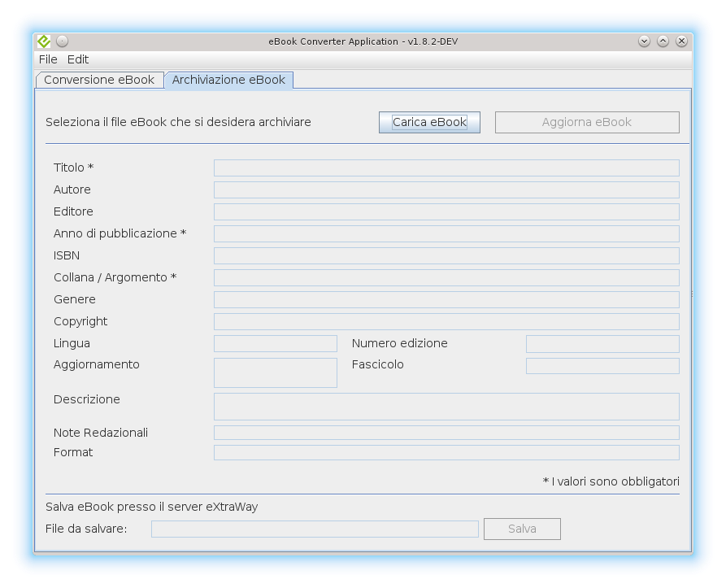Focus the Titolo text field
Image resolution: width=726 pixels, height=588 pixels.
(x=446, y=168)
